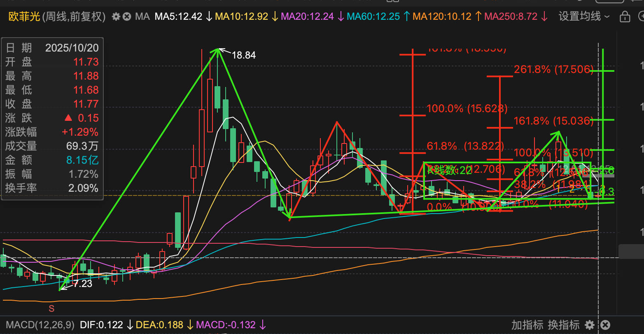644x334 pixels.
Task: Click the 金额 8.15亿 row
Action: 52,160
